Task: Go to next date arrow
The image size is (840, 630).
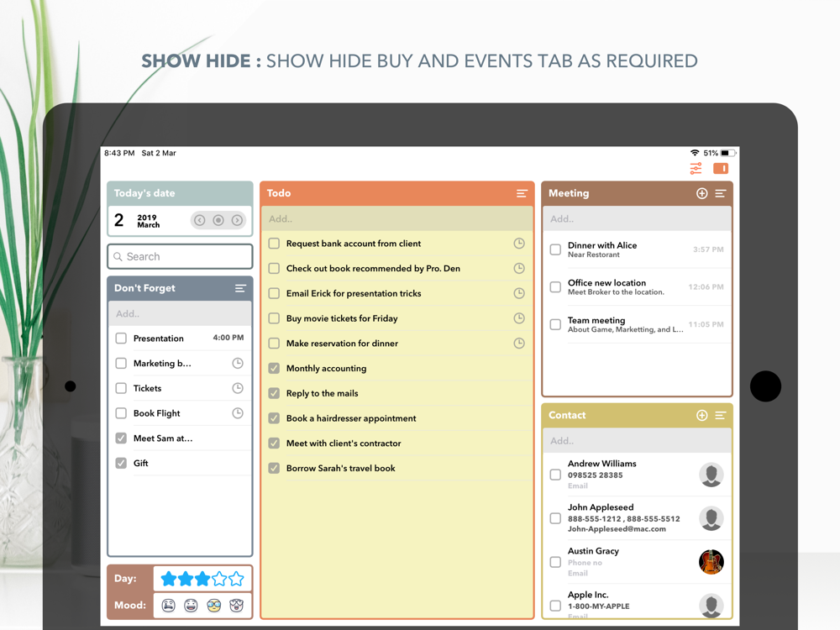Action: pos(237,220)
